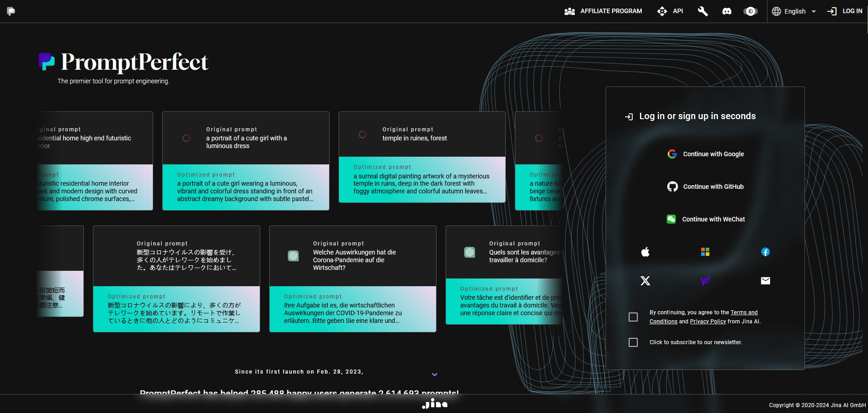Open the Terms and Conditions link
868x413 pixels.
click(x=744, y=312)
